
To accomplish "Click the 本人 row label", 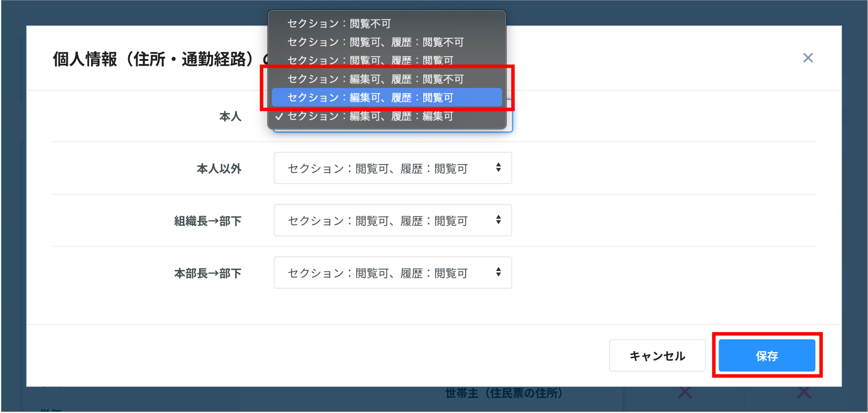I will click(x=230, y=117).
